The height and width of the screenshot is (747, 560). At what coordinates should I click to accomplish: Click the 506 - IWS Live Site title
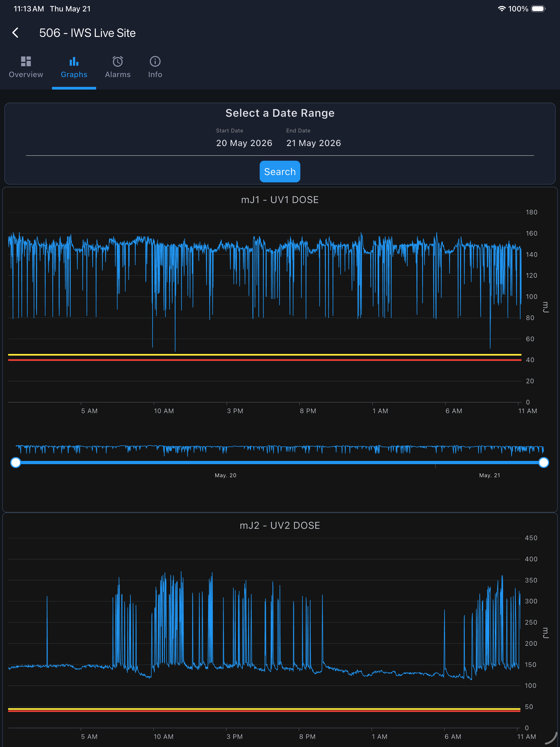87,33
